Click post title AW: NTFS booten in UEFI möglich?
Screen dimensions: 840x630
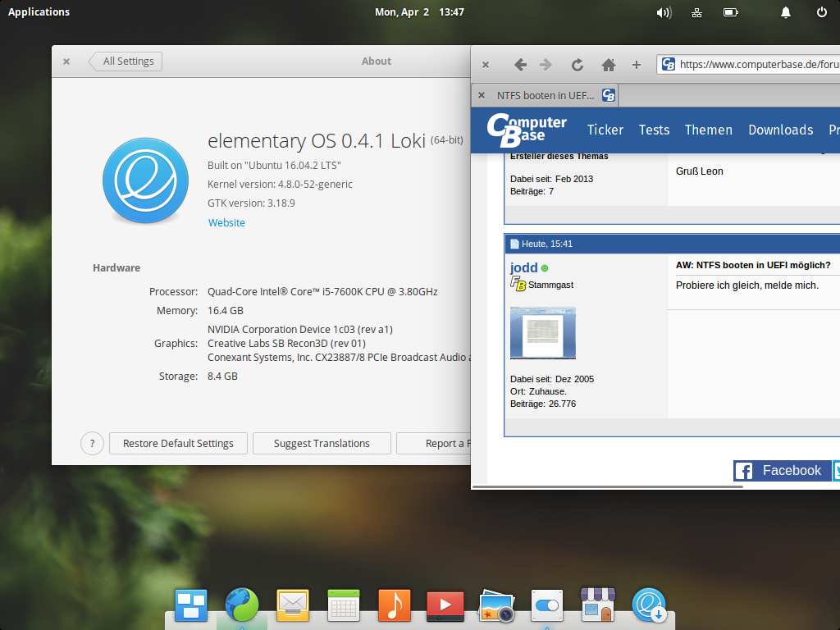point(753,265)
